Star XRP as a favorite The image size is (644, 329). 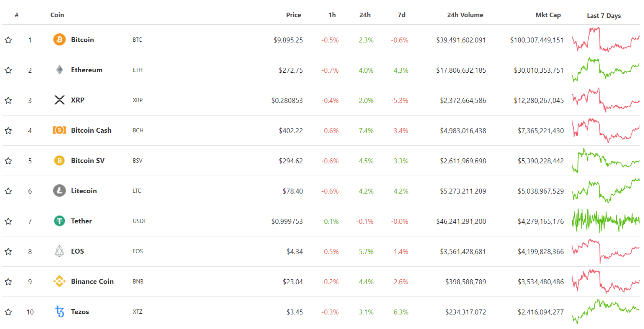coord(8,100)
